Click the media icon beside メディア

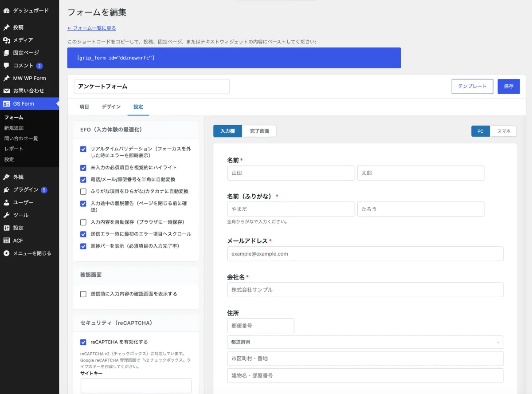(6, 40)
